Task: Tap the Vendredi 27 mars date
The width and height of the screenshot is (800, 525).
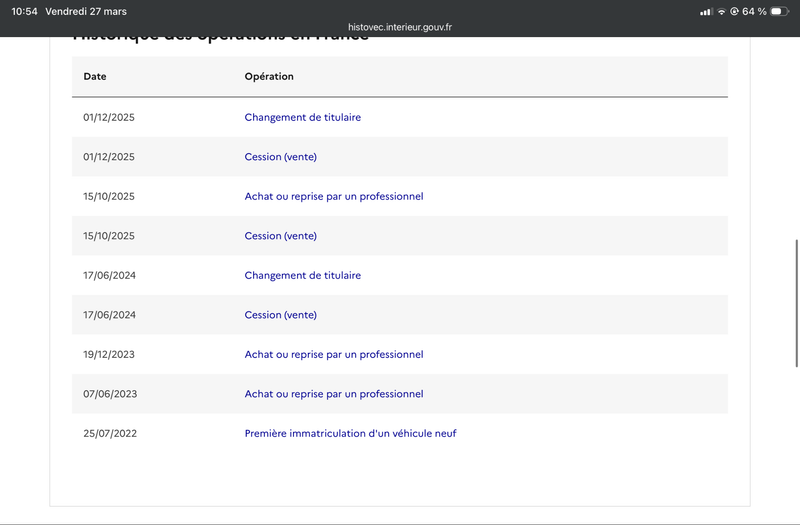Action: click(86, 11)
